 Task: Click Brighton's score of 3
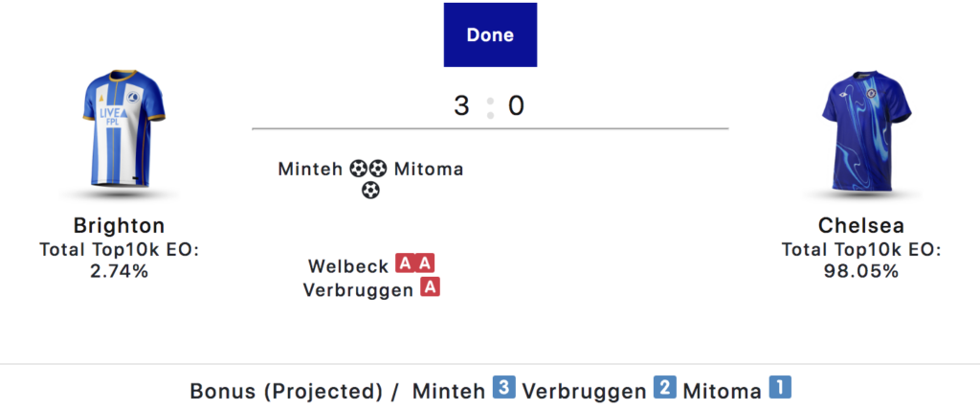pos(461,105)
